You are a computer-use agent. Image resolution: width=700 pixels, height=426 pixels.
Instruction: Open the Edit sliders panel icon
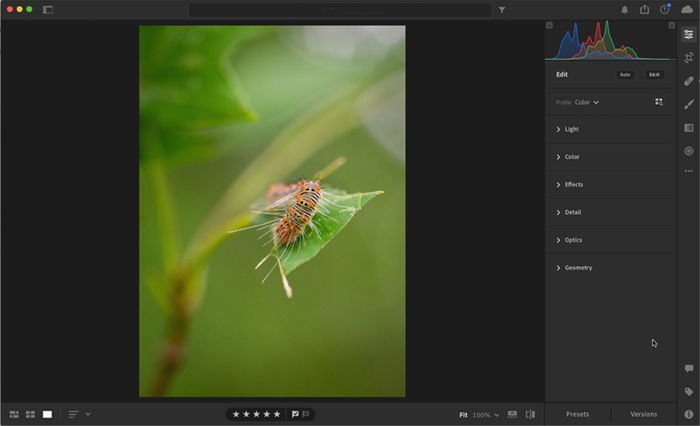click(x=688, y=34)
